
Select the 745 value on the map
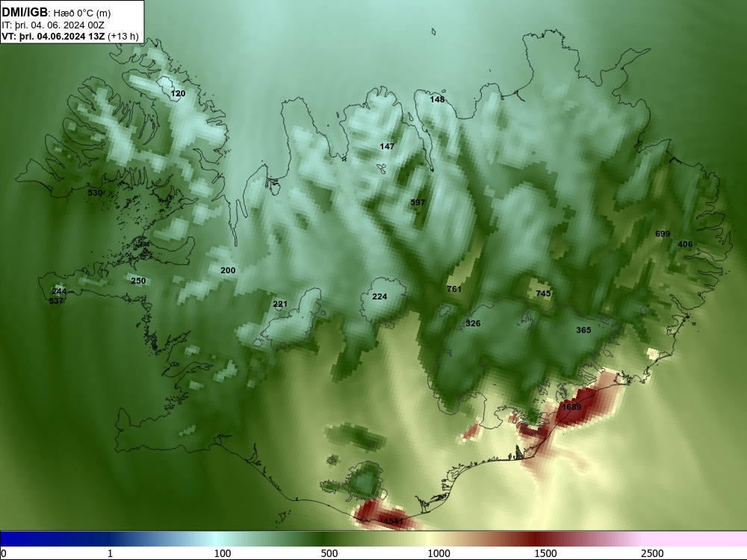click(543, 293)
